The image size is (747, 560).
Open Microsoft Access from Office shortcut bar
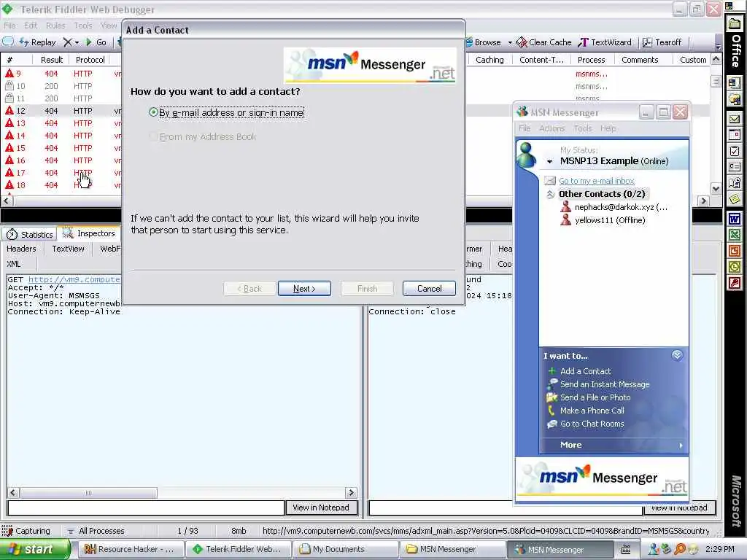pos(734,284)
